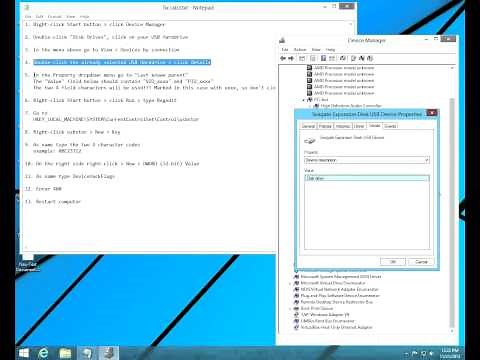Click the registry path line under step 7
The image size is (480, 360).
(x=116, y=119)
